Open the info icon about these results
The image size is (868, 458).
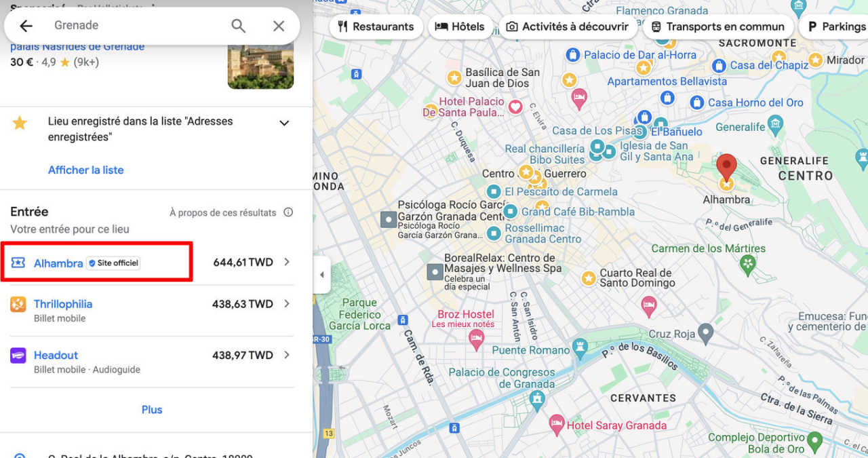[288, 212]
